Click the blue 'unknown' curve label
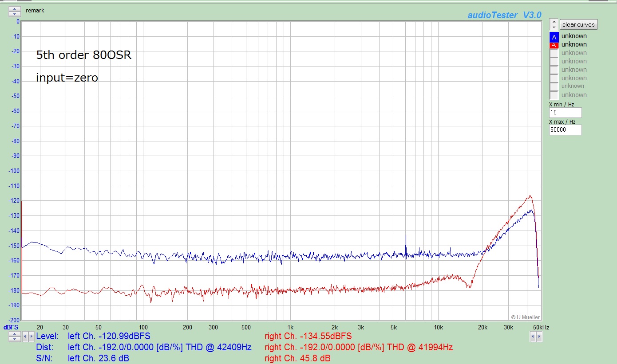 point(574,36)
